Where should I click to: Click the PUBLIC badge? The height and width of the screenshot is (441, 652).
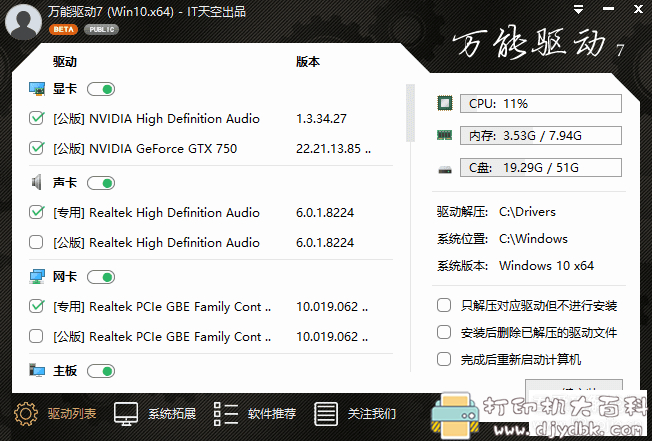[101, 29]
